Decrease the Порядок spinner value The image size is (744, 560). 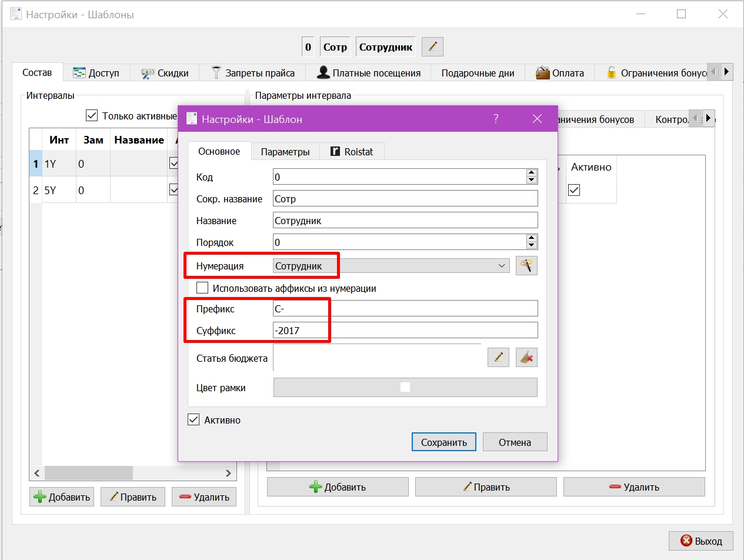click(x=532, y=245)
